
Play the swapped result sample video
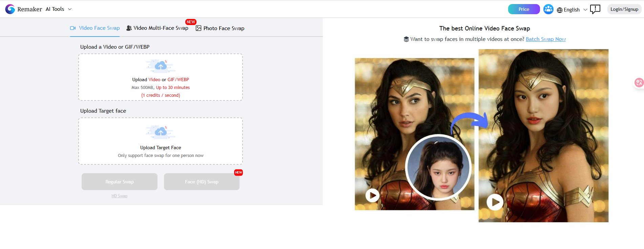coord(495,202)
